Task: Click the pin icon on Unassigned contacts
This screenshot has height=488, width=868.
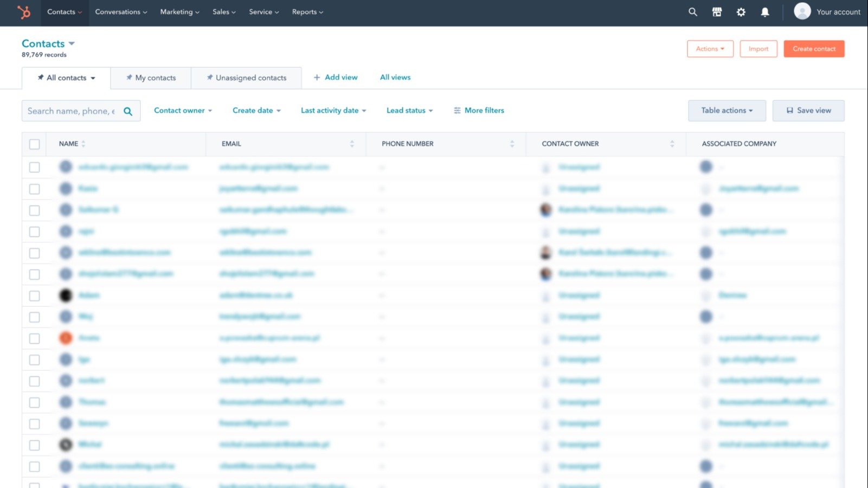Action: (x=210, y=78)
